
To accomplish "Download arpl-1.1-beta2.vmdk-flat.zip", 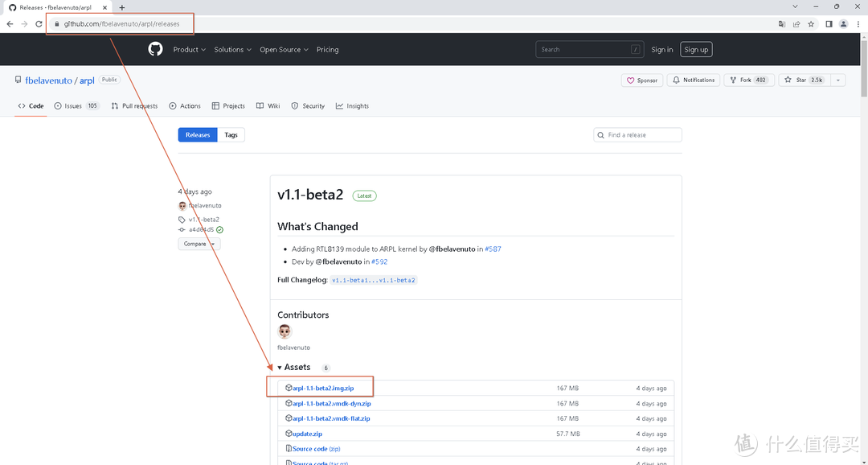I will click(x=331, y=418).
